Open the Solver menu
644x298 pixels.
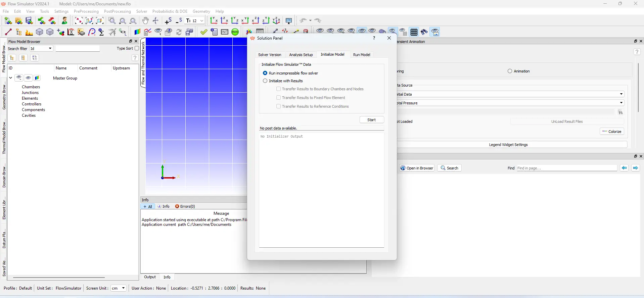(x=142, y=11)
